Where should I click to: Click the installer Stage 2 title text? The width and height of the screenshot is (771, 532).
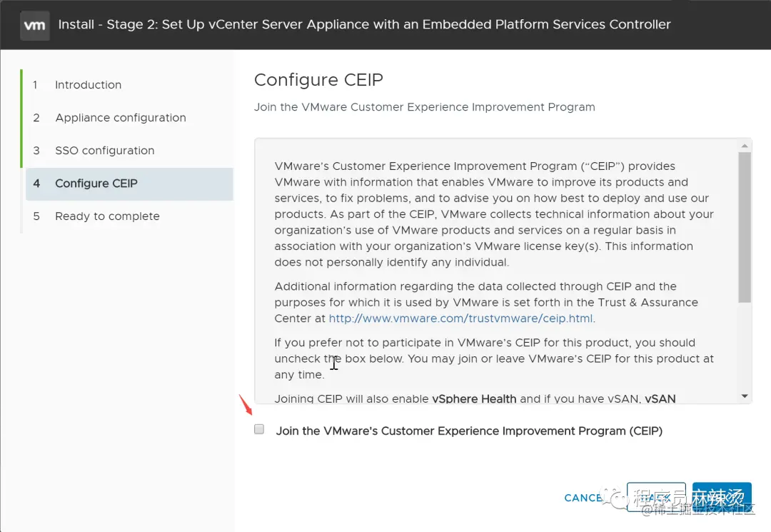(x=364, y=24)
